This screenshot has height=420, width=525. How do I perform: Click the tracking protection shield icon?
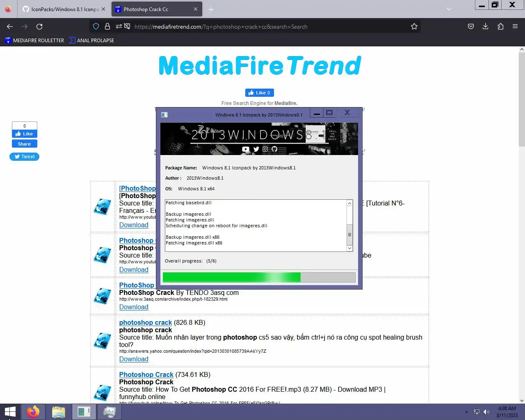[x=96, y=27]
